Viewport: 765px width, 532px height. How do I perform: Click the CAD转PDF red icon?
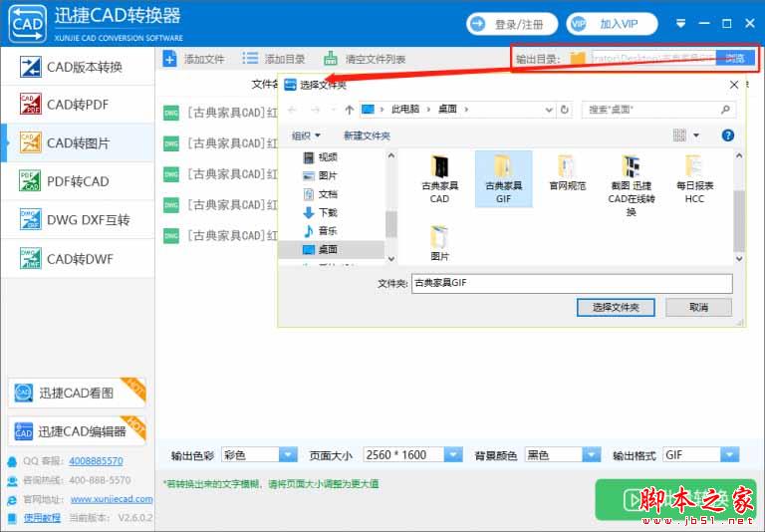coord(30,104)
